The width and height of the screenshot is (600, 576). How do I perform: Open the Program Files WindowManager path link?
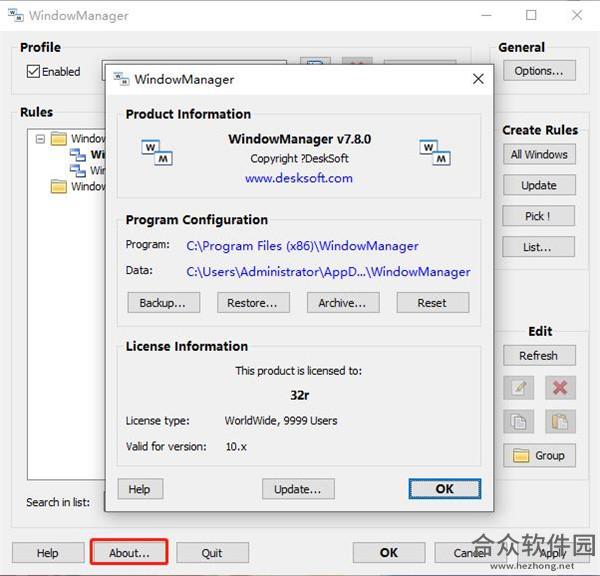point(302,246)
